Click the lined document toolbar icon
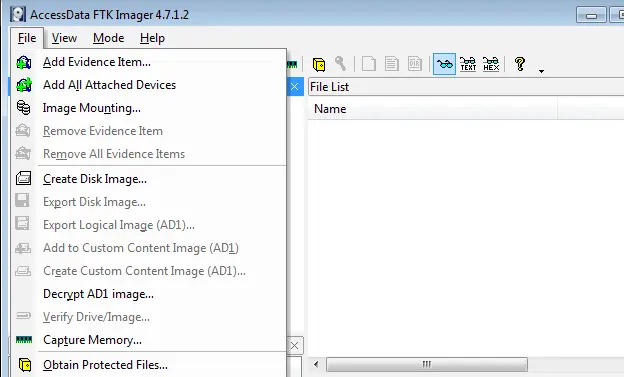The height and width of the screenshot is (377, 624). [392, 64]
